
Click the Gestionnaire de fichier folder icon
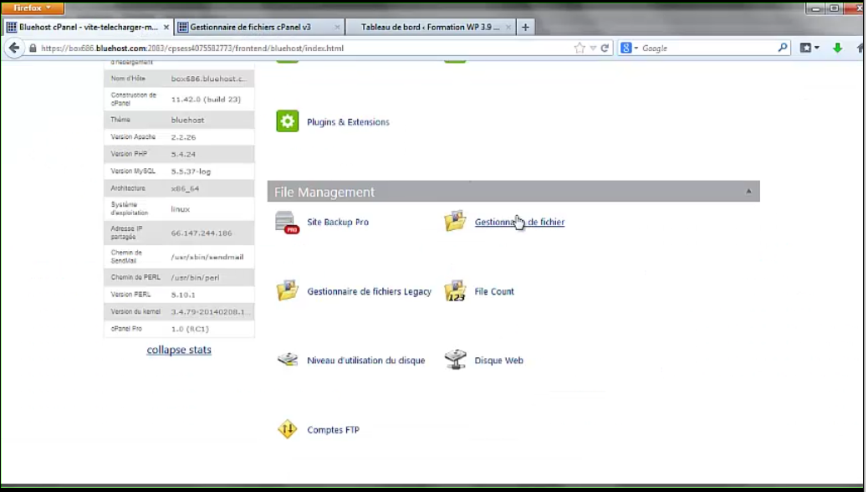pos(455,221)
